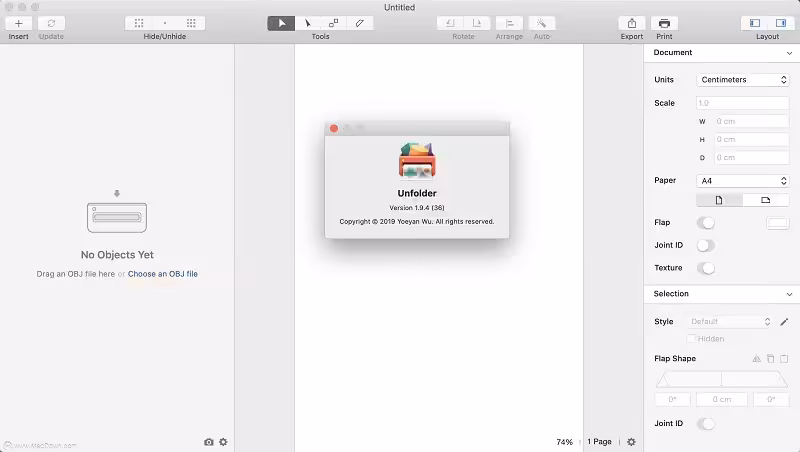800x452 pixels.
Task: Click the Flap Shape copy icon
Action: coord(770,359)
